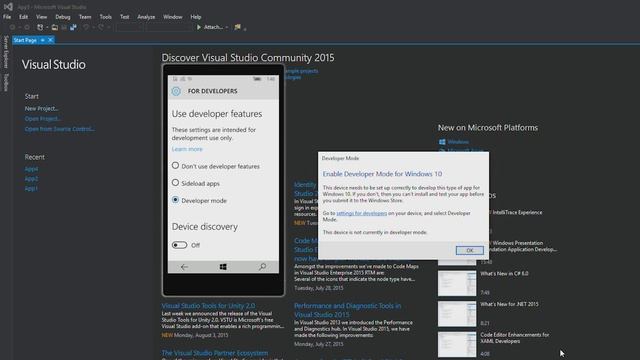Click the Windows logo icon under Microsoft Platforms

click(x=442, y=142)
